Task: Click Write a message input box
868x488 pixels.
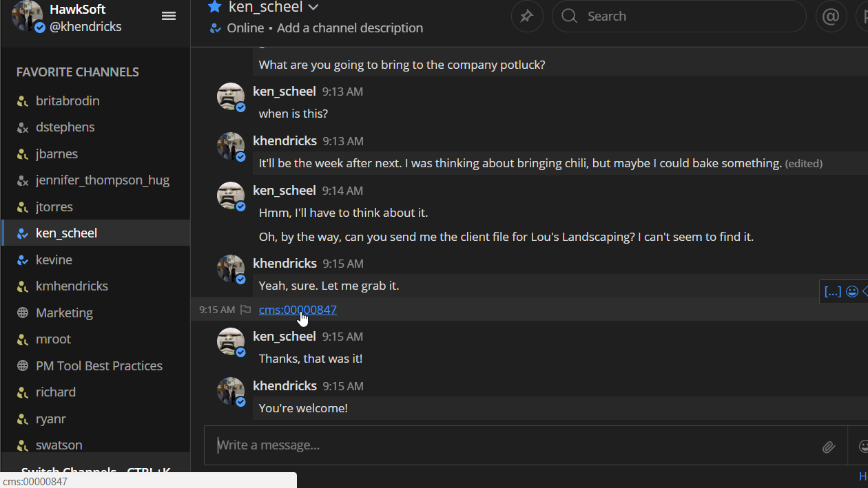Action: (x=510, y=445)
